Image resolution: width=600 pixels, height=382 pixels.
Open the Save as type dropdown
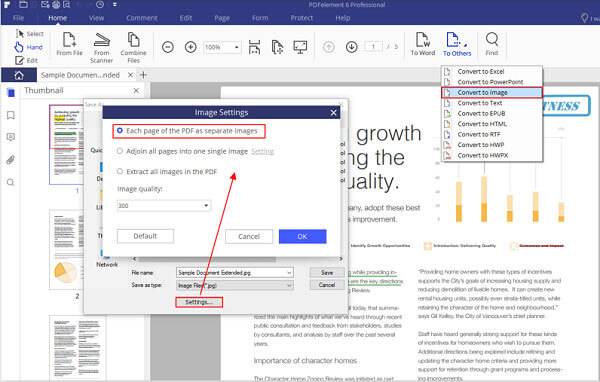[x=235, y=286]
